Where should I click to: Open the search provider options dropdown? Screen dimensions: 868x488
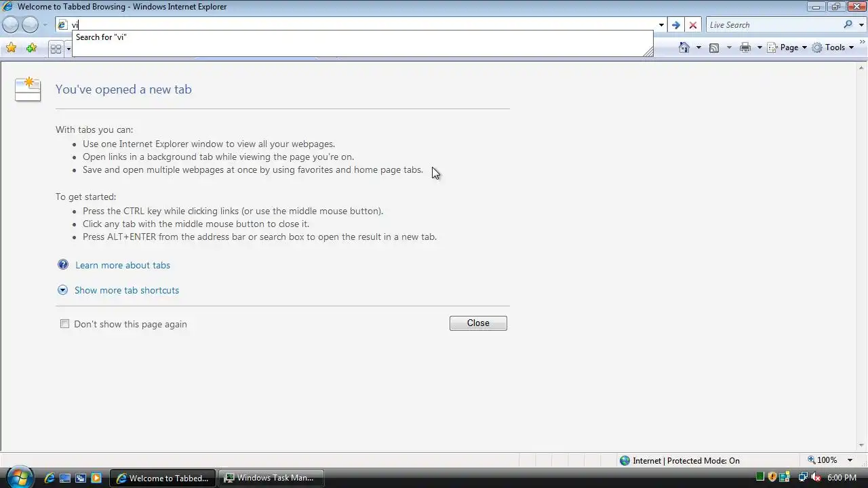click(861, 25)
